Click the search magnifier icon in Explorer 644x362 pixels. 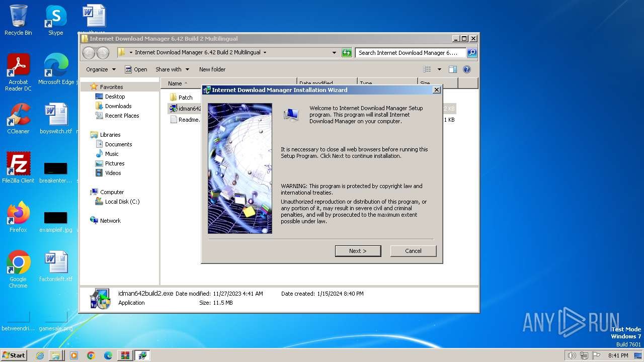(x=472, y=53)
